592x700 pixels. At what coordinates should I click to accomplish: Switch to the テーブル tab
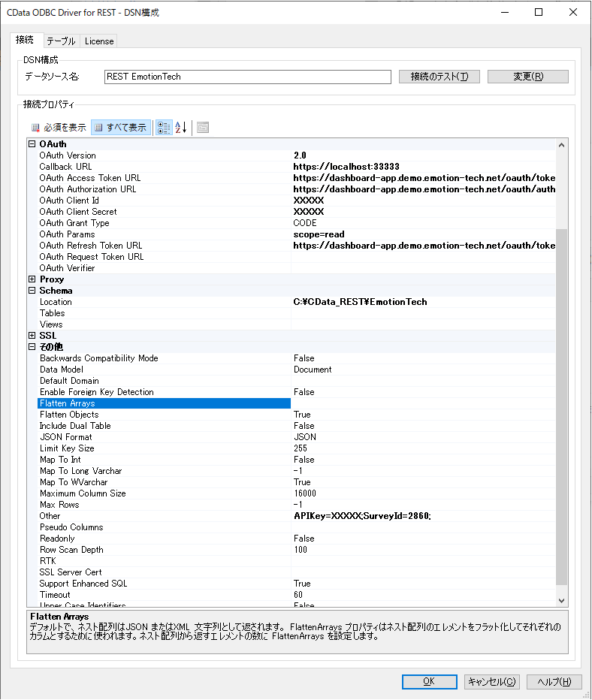[61, 41]
